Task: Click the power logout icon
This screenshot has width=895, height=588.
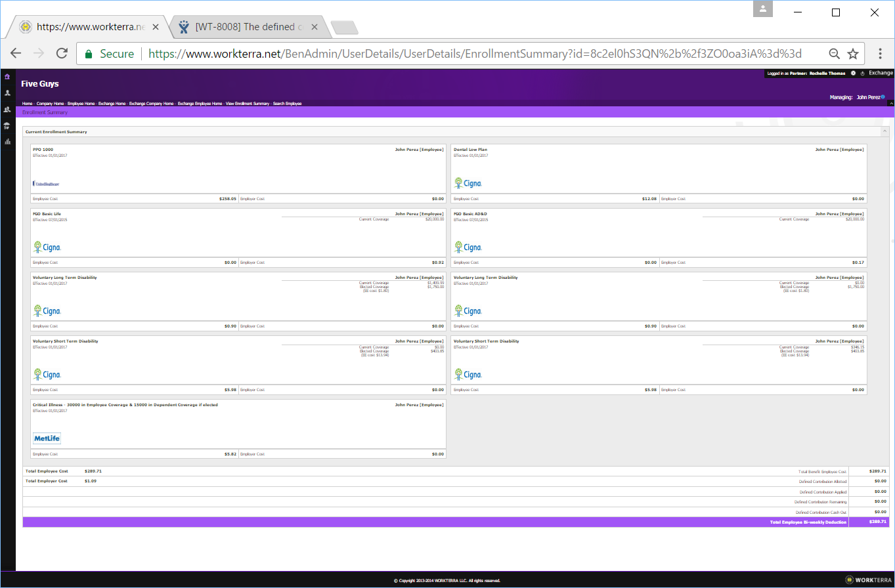Action: [x=862, y=73]
